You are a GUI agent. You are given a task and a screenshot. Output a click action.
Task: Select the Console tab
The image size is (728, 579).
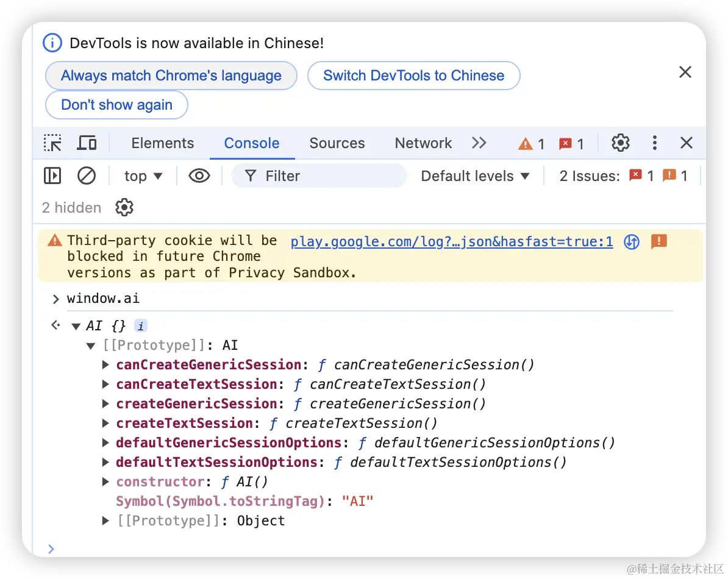pyautogui.click(x=252, y=143)
